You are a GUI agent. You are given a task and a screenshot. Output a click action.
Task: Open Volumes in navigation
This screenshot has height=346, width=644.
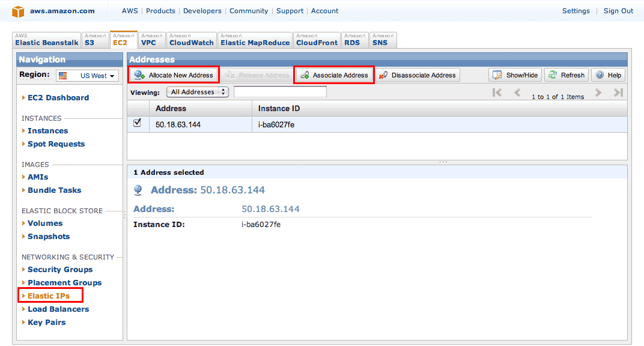click(45, 223)
